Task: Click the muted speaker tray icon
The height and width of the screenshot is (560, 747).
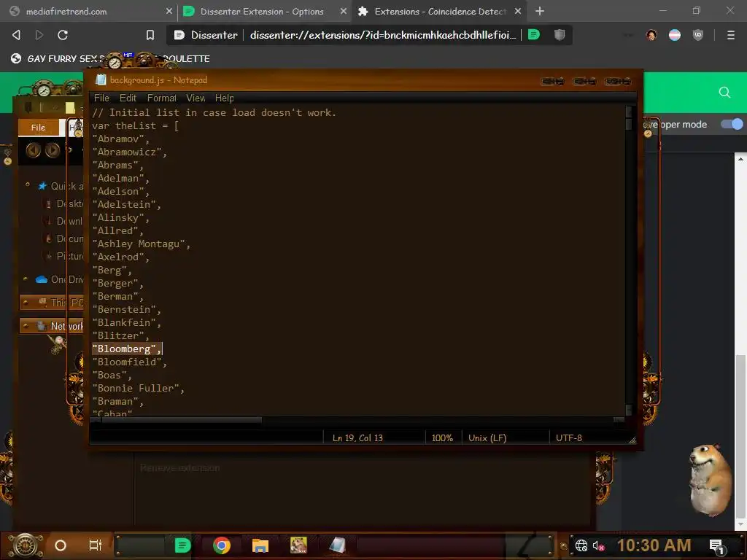Action: pyautogui.click(x=598, y=545)
